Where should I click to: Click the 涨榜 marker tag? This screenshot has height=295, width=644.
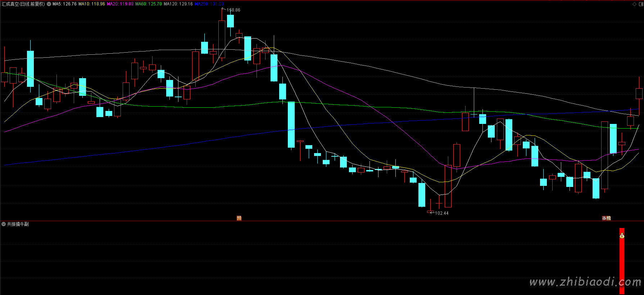(606, 218)
